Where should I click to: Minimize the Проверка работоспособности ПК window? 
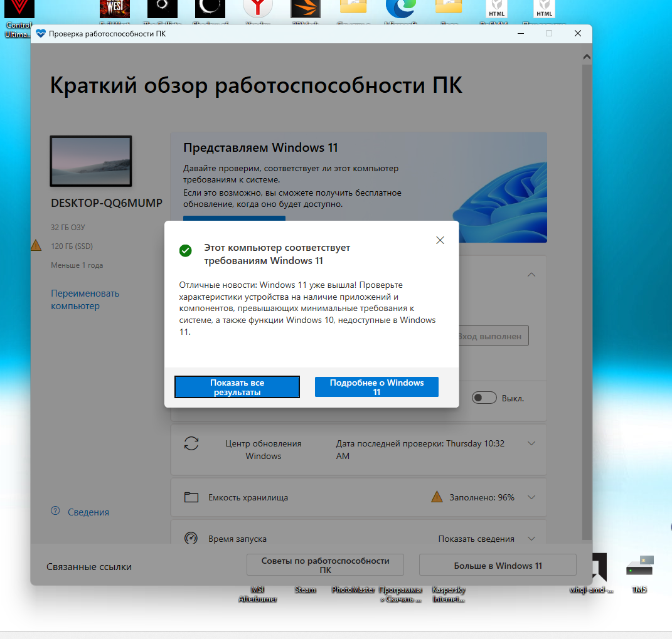(521, 33)
